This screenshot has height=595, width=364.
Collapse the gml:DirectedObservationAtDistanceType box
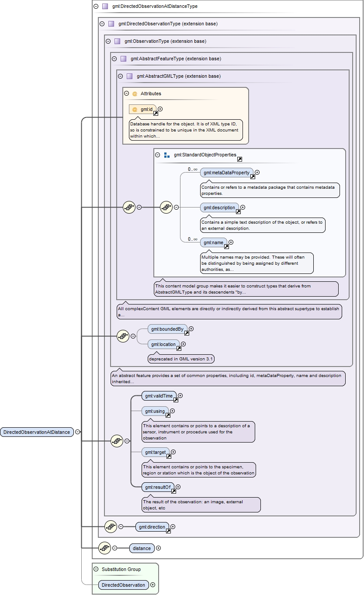96,7
